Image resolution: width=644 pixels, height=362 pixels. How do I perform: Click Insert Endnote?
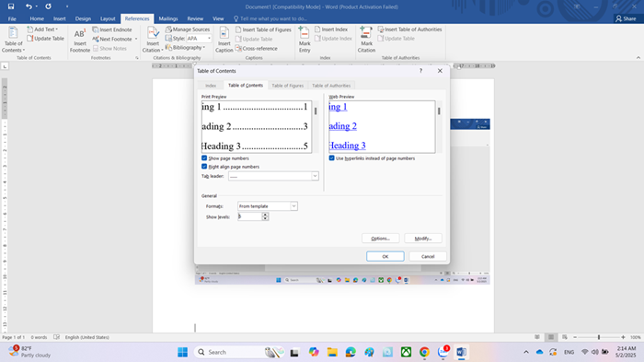point(112,29)
